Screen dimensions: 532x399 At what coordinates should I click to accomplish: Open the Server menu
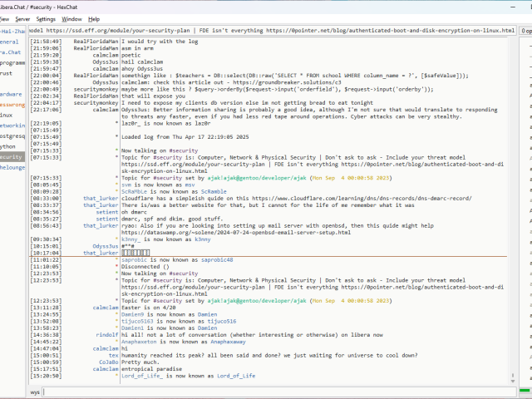[22, 18]
